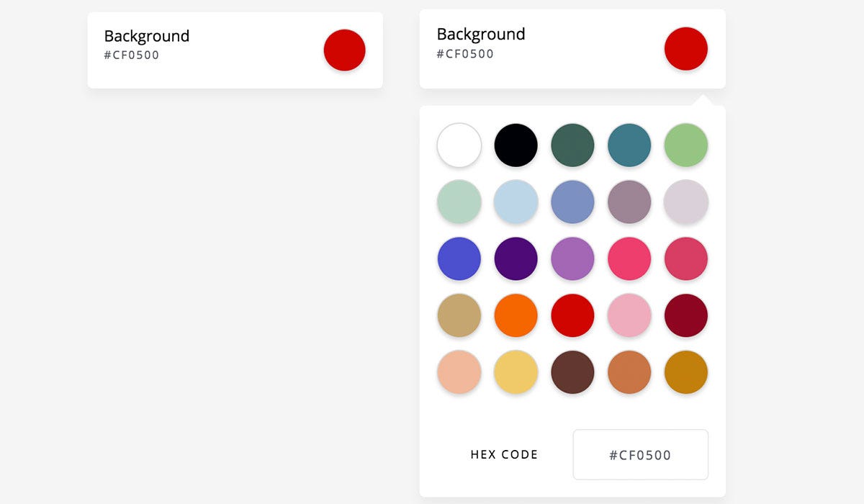
Task: Pick the pale lavender swatch
Action: pyautogui.click(x=685, y=202)
